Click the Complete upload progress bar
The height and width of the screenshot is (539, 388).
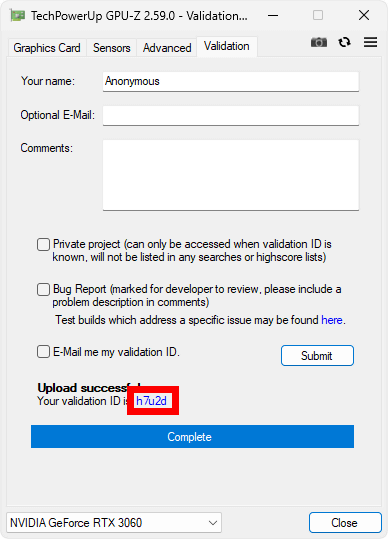click(x=192, y=437)
